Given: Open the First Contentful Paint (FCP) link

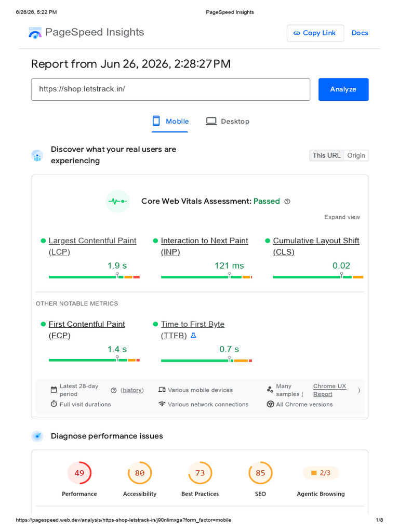Looking at the screenshot, I should (87, 330).
